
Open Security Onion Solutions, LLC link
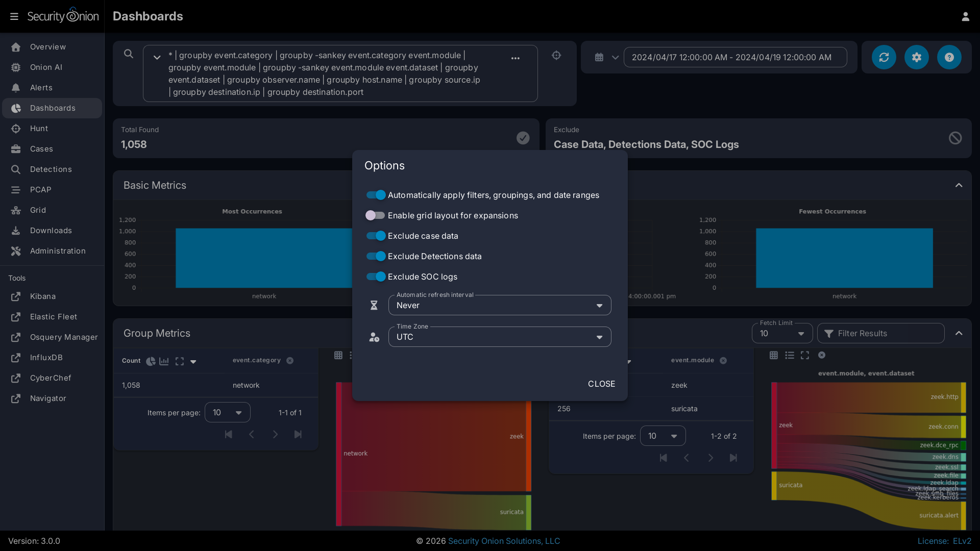pos(504,541)
